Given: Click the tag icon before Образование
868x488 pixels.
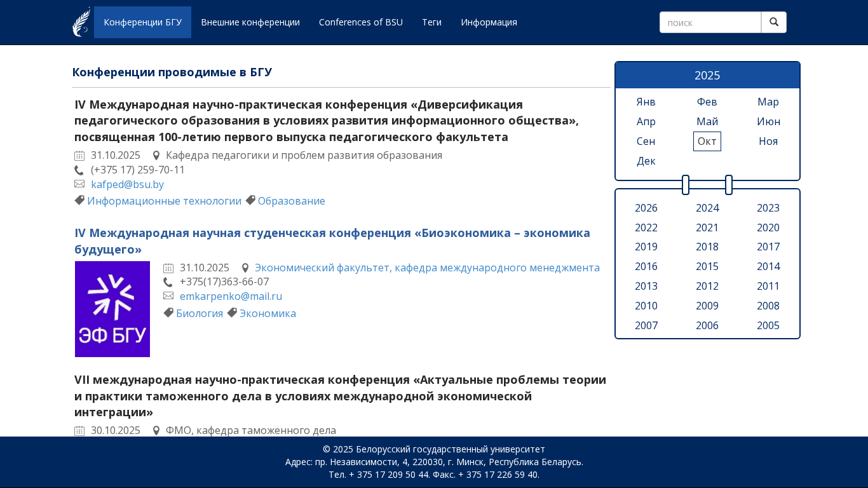Looking at the screenshot, I should 250,200.
